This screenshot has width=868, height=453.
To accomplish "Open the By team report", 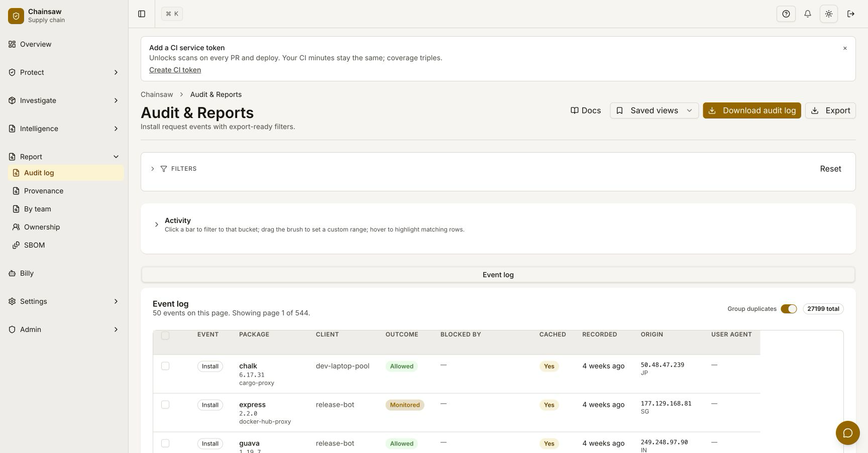I will tap(66, 209).
